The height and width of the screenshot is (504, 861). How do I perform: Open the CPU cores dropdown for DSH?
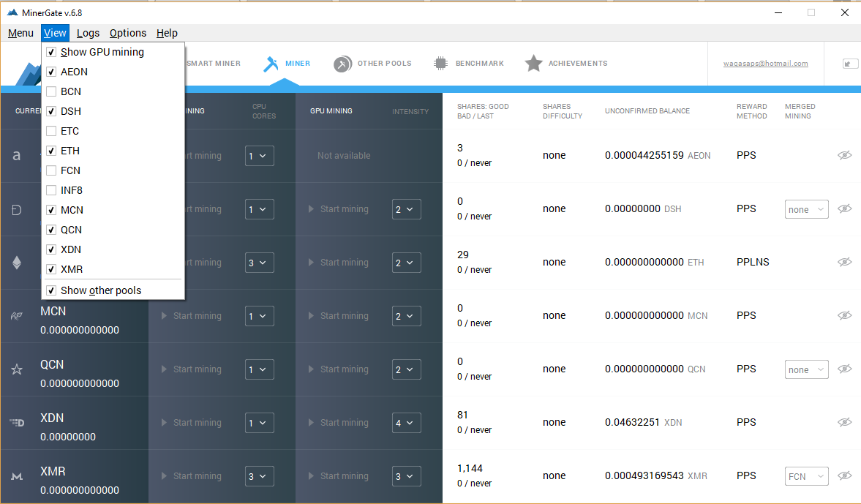259,209
